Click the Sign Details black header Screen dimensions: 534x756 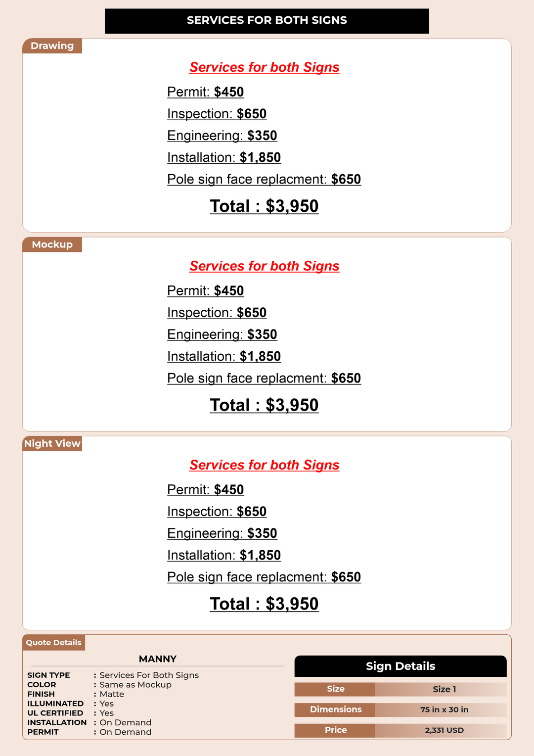(x=400, y=666)
